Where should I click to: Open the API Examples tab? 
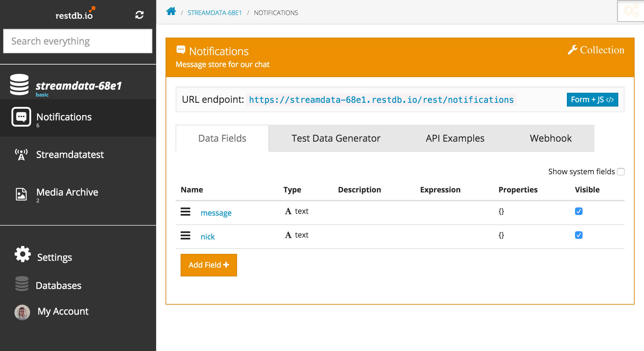point(455,138)
